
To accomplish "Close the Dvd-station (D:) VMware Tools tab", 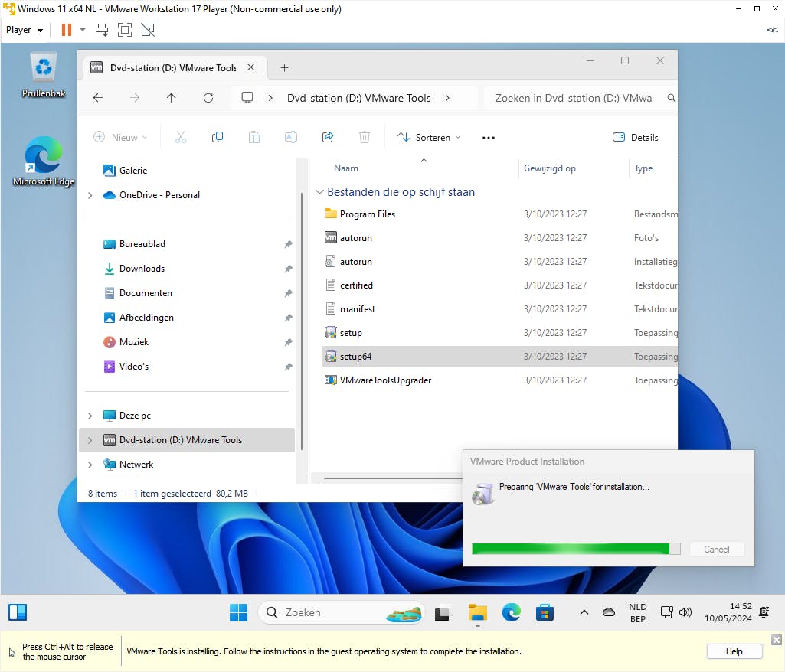I will [x=251, y=67].
